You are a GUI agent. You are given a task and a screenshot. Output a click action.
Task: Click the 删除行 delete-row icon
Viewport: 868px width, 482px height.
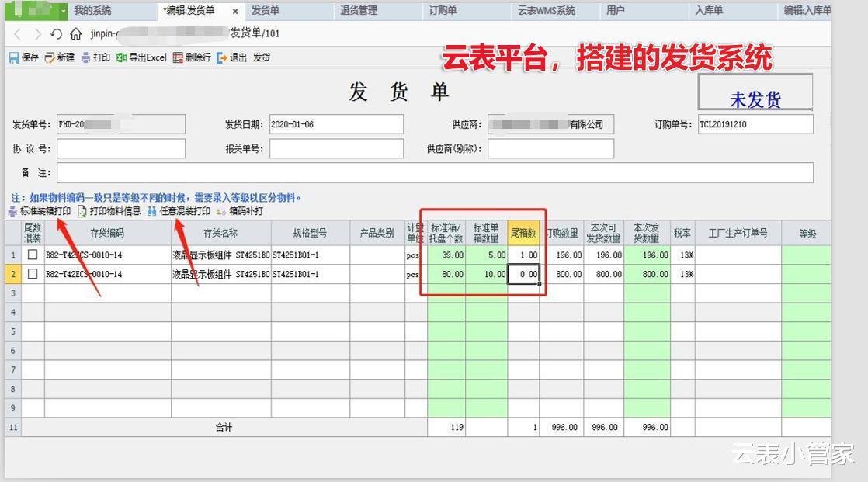178,57
